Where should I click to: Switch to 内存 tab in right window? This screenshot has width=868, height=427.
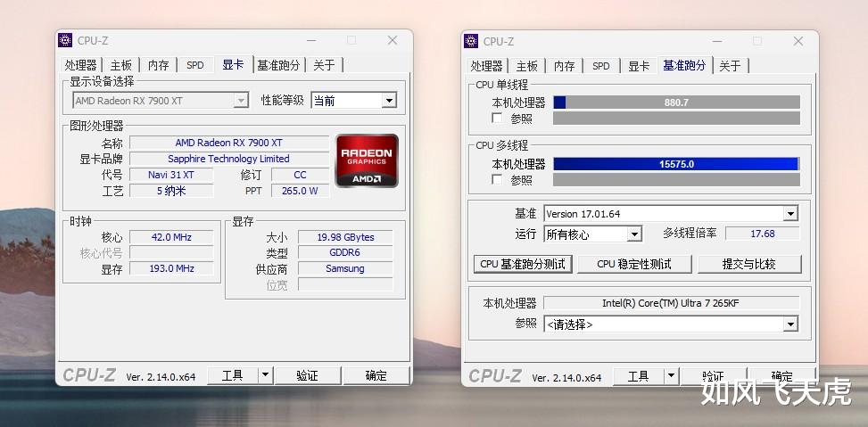[564, 66]
